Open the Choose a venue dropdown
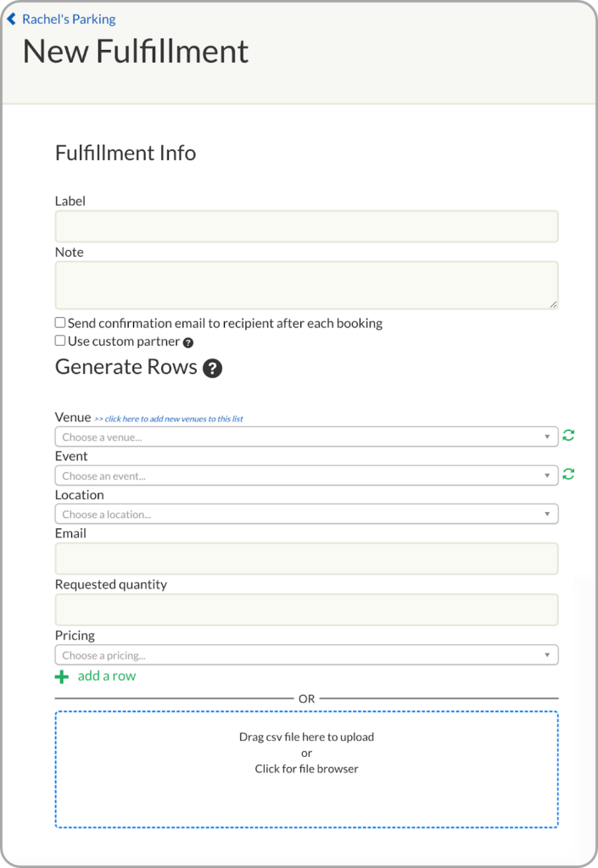598x868 pixels. click(x=306, y=437)
